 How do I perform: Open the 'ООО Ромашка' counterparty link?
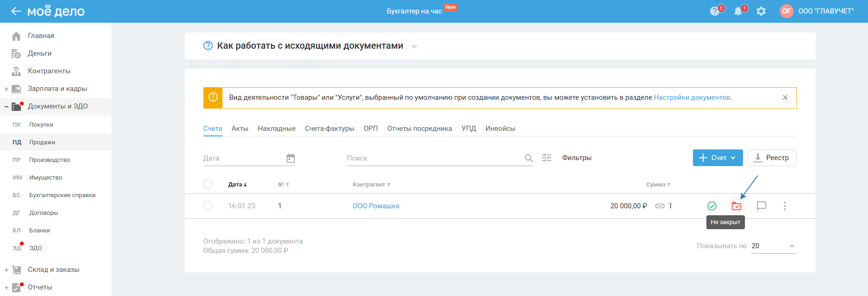pyautogui.click(x=376, y=206)
